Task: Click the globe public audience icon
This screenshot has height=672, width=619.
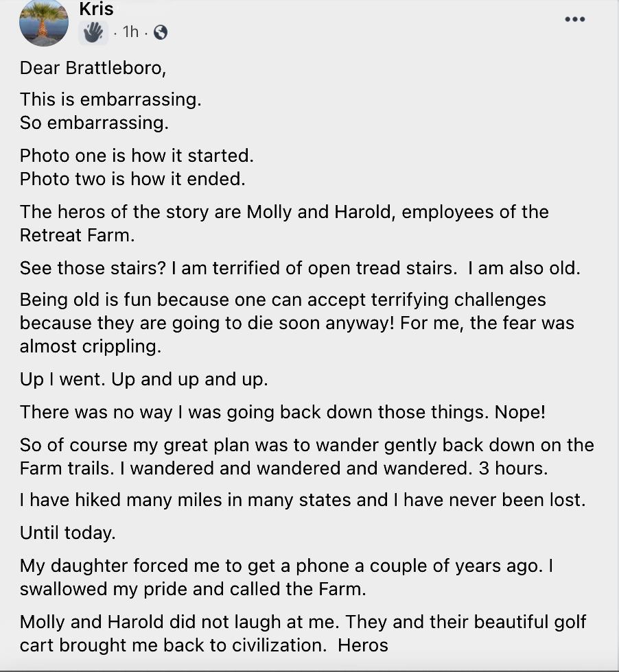Action: click(x=160, y=32)
